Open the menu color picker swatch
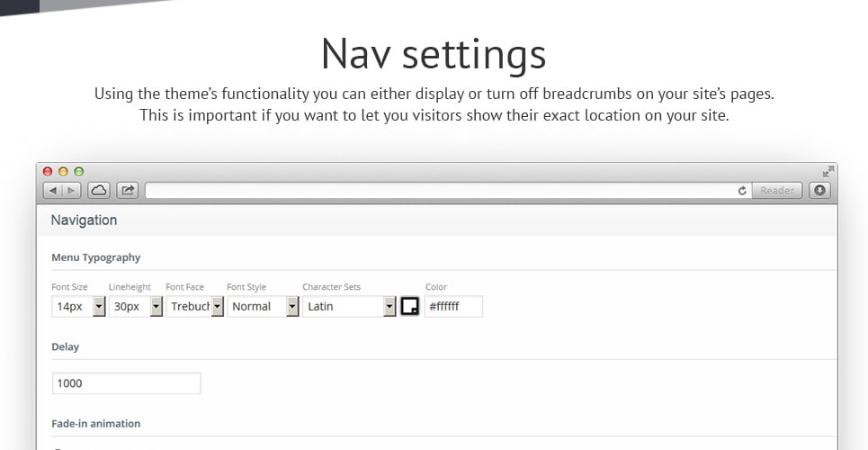Screen dimensions: 868x450 click(409, 307)
